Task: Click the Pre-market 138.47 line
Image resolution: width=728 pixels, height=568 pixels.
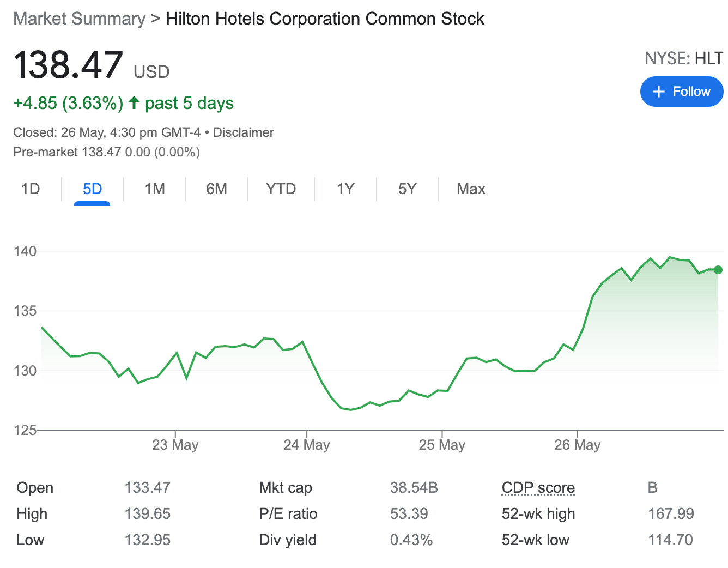Action: [107, 152]
